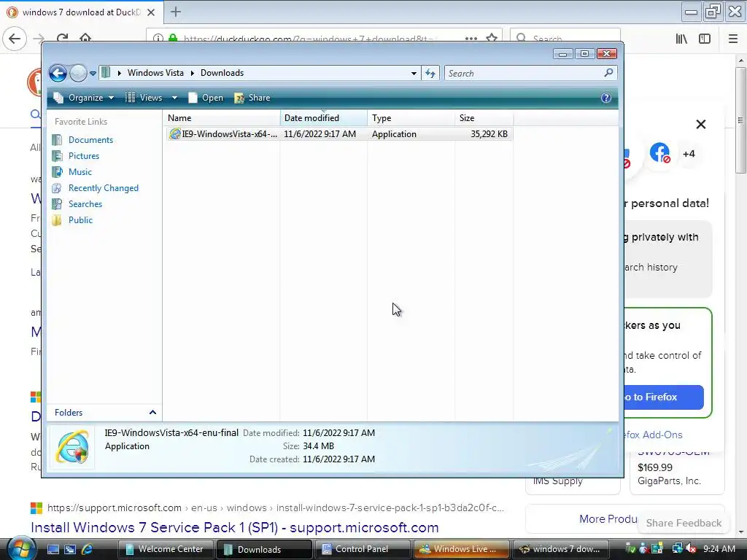
Task: Close the windows 7 download Firefox tab
Action: click(x=151, y=12)
